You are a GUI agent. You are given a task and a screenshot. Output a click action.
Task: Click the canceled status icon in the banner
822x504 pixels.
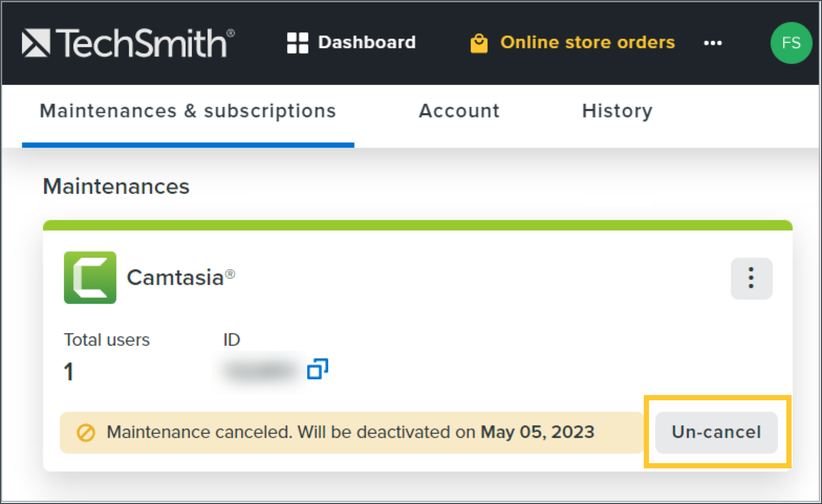(85, 432)
